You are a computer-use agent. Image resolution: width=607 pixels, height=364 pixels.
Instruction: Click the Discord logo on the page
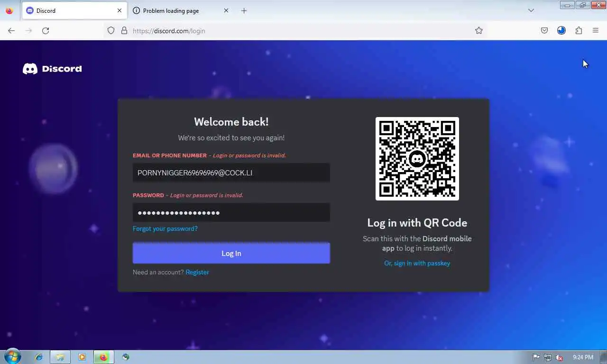[52, 69]
